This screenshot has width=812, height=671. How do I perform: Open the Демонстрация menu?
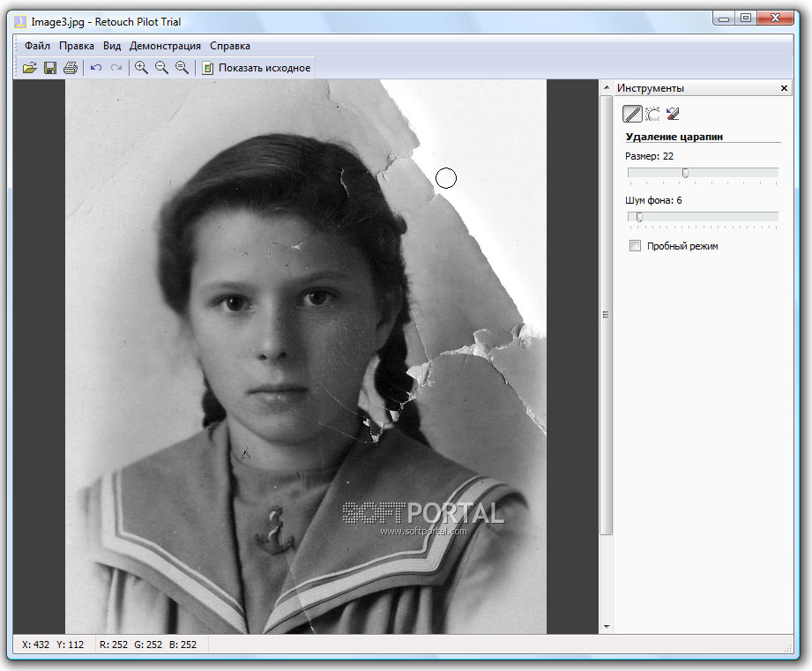click(x=165, y=46)
